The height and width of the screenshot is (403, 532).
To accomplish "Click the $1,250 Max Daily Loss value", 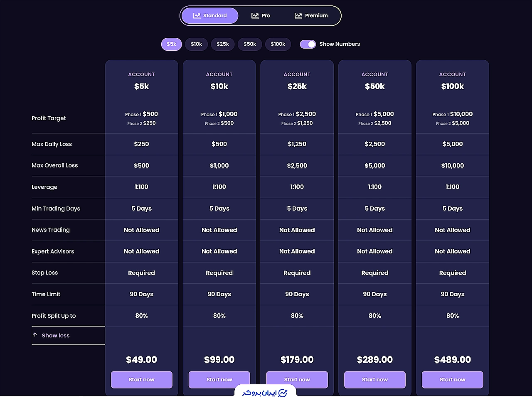I will [297, 144].
